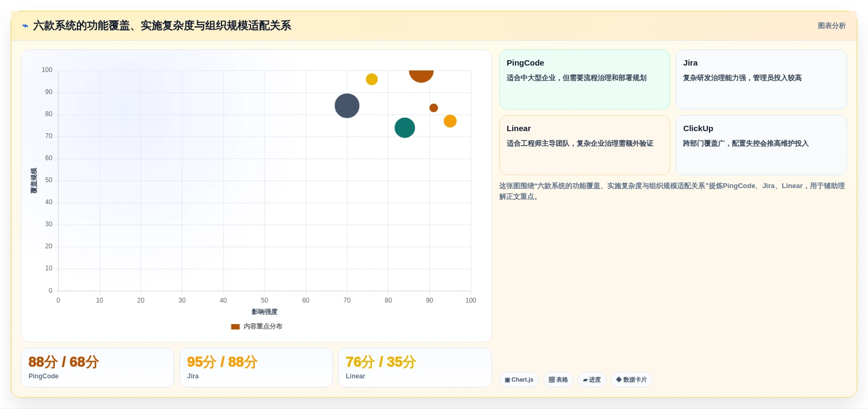Click the 进度 tag chip

(x=592, y=380)
